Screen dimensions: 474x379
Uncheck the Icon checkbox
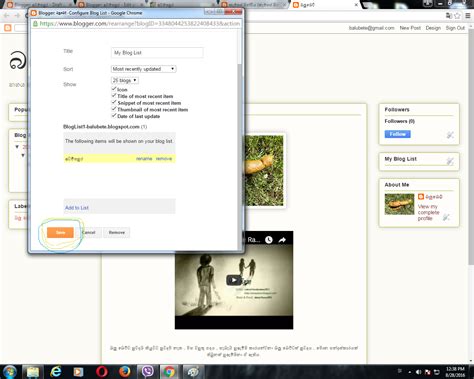pyautogui.click(x=114, y=89)
